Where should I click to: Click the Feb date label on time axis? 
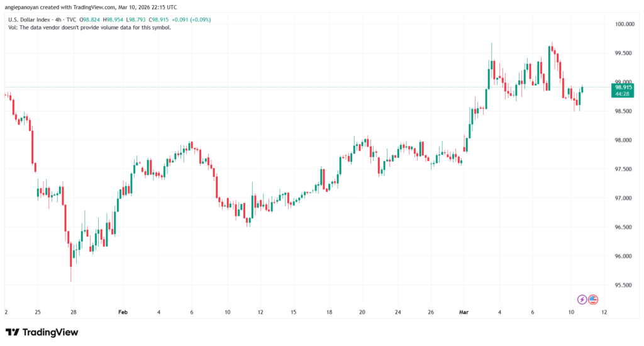(123, 312)
